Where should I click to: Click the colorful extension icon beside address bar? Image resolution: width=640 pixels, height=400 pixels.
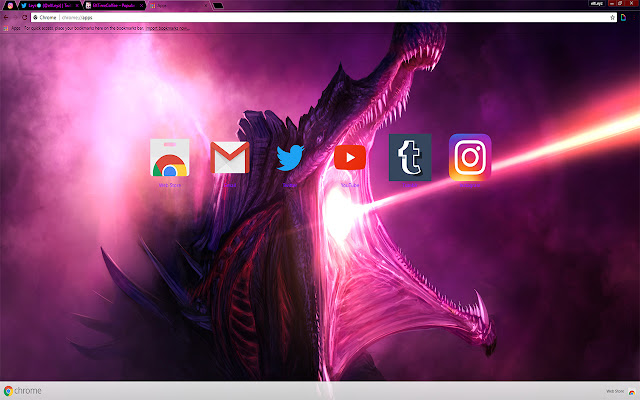[x=623, y=18]
